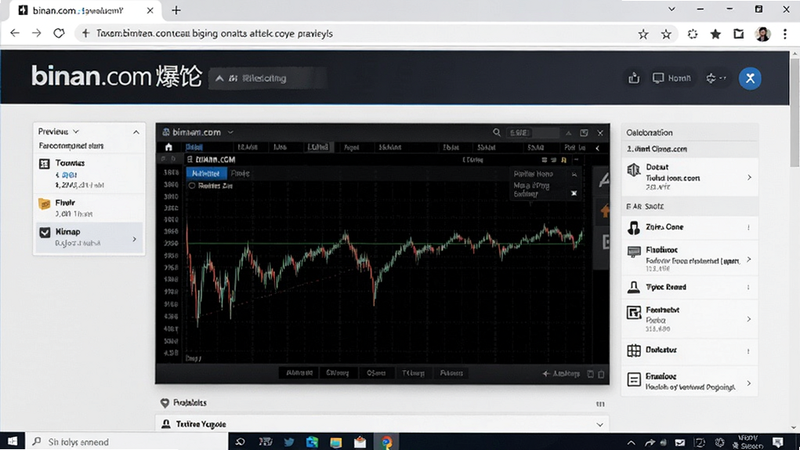Click the Doeletue grid icon
This screenshot has width=800, height=450.
(634, 351)
